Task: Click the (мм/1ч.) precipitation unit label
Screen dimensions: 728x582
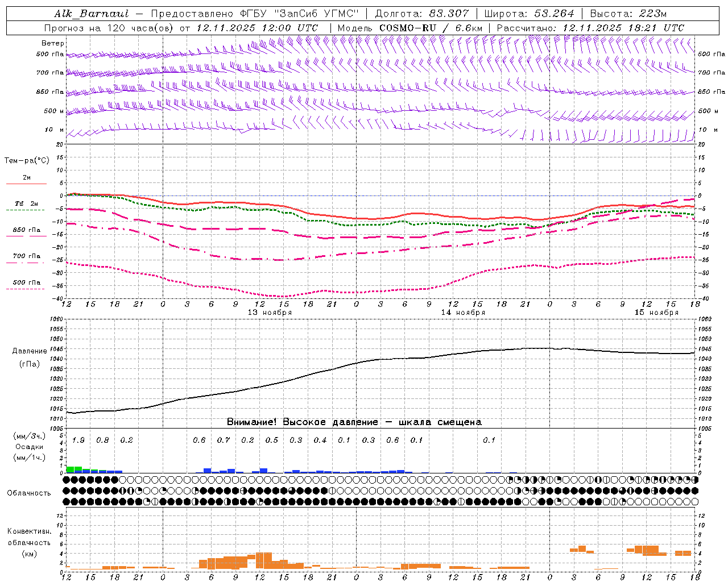Action: 30,458
